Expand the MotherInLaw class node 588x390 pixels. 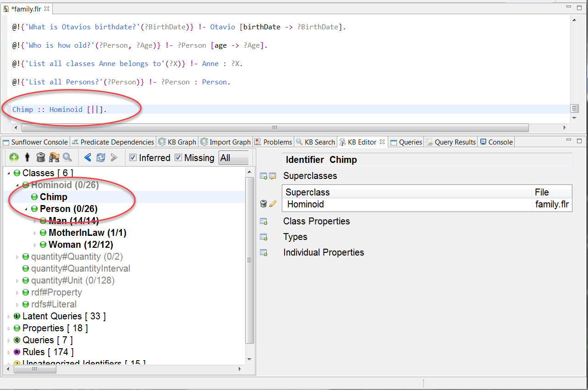pos(35,233)
